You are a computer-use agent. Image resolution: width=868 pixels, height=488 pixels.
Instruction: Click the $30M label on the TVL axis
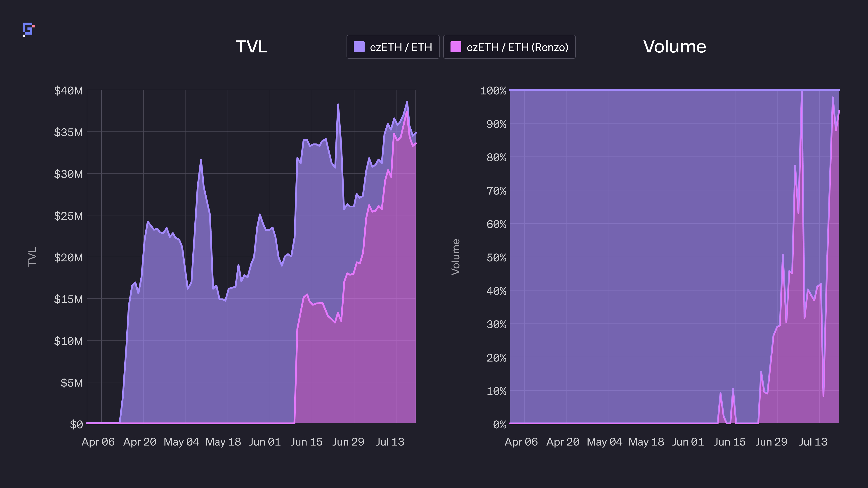tap(68, 174)
